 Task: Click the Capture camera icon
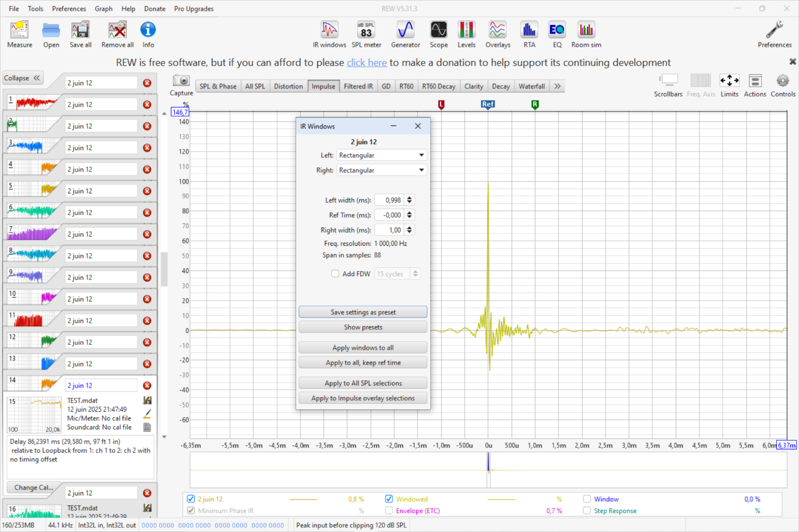point(181,82)
